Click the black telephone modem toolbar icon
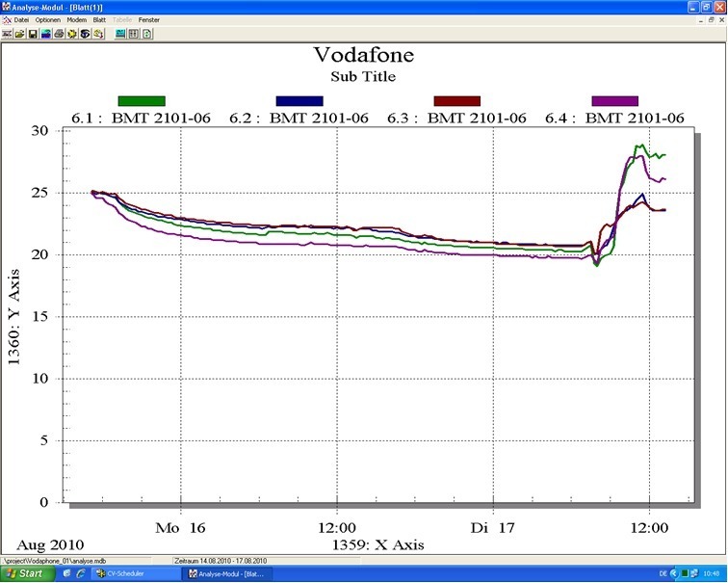The width and height of the screenshot is (728, 583). 85,34
